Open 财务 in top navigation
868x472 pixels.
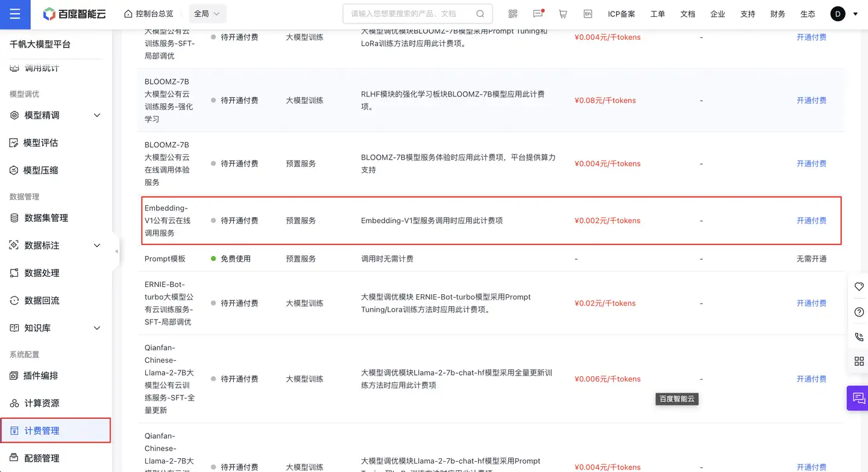[778, 14]
